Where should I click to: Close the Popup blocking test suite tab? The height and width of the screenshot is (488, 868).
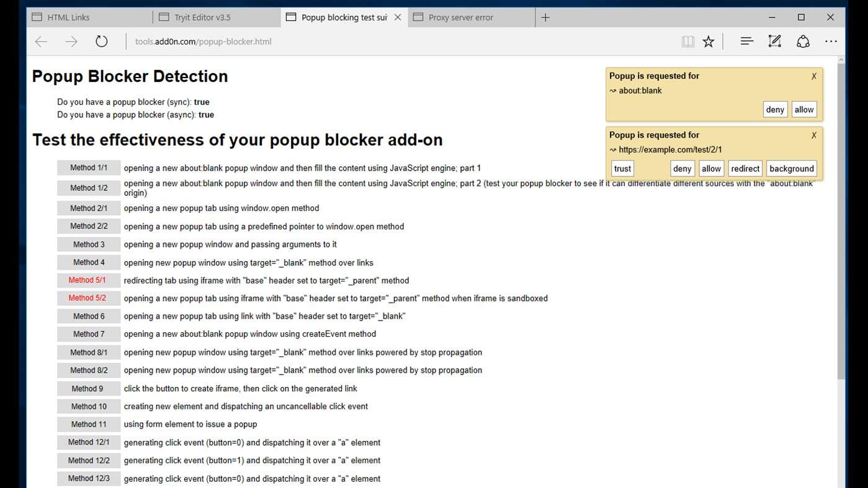398,17
